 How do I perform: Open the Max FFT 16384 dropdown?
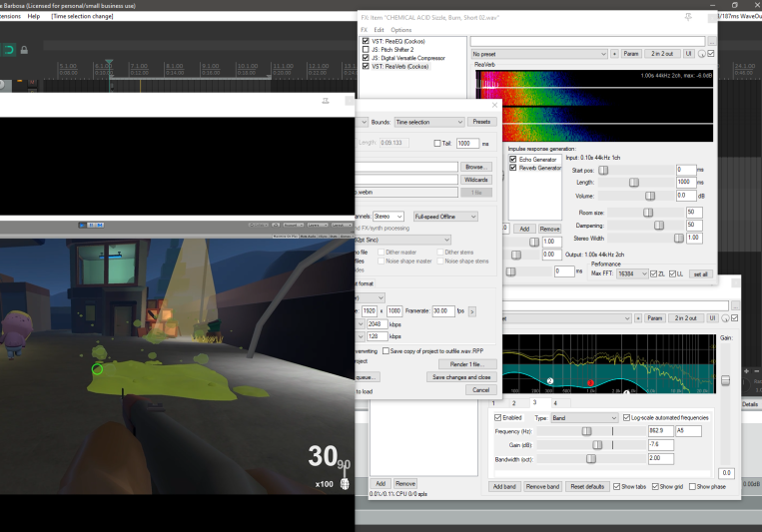coord(632,274)
